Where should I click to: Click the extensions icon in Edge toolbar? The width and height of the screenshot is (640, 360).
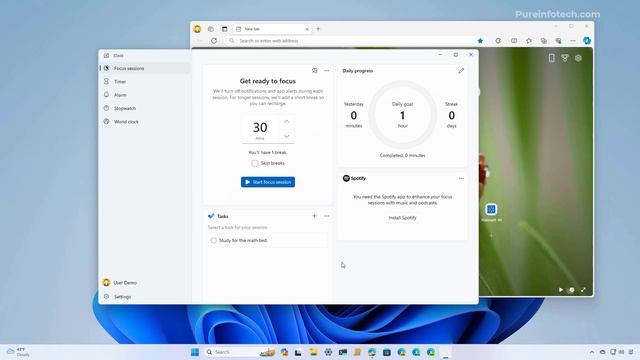(x=498, y=41)
